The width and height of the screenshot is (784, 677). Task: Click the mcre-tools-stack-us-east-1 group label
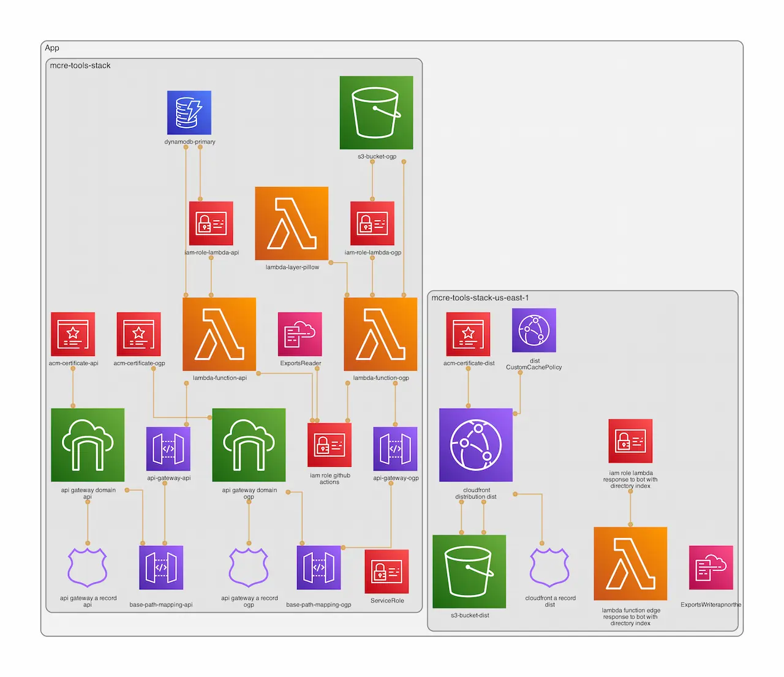tap(480, 298)
